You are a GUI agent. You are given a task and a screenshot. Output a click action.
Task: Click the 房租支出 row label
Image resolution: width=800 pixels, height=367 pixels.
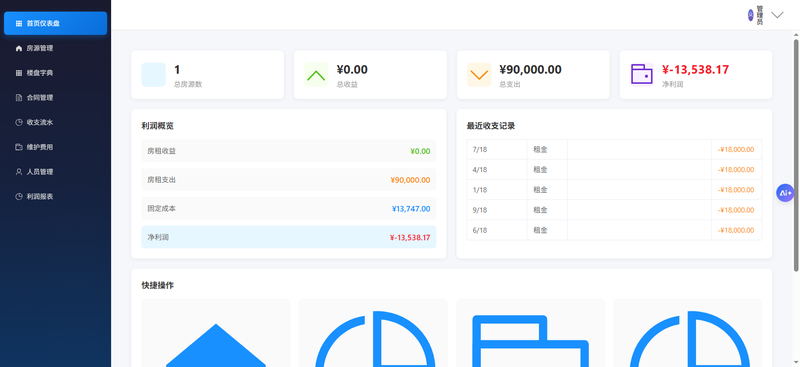click(x=162, y=180)
